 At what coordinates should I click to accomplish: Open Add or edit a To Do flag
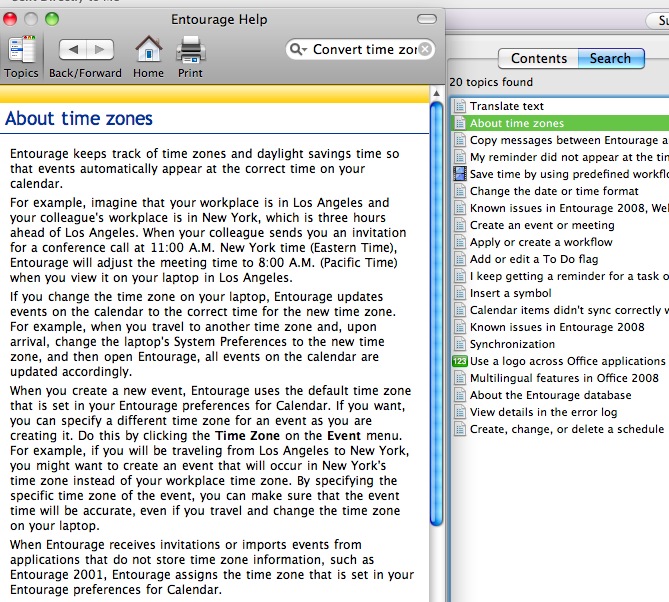click(x=560, y=259)
